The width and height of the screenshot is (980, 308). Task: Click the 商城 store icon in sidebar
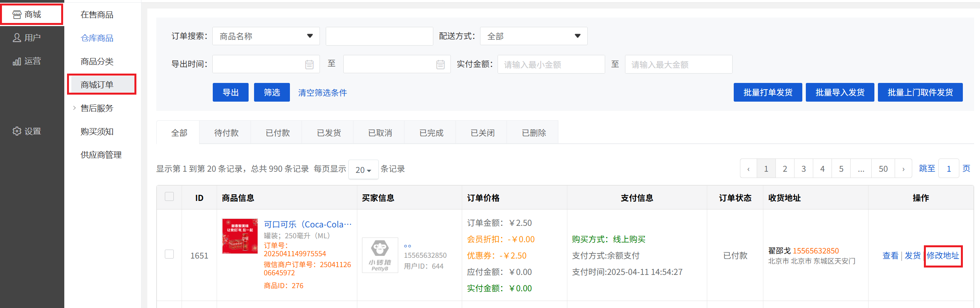(17, 15)
